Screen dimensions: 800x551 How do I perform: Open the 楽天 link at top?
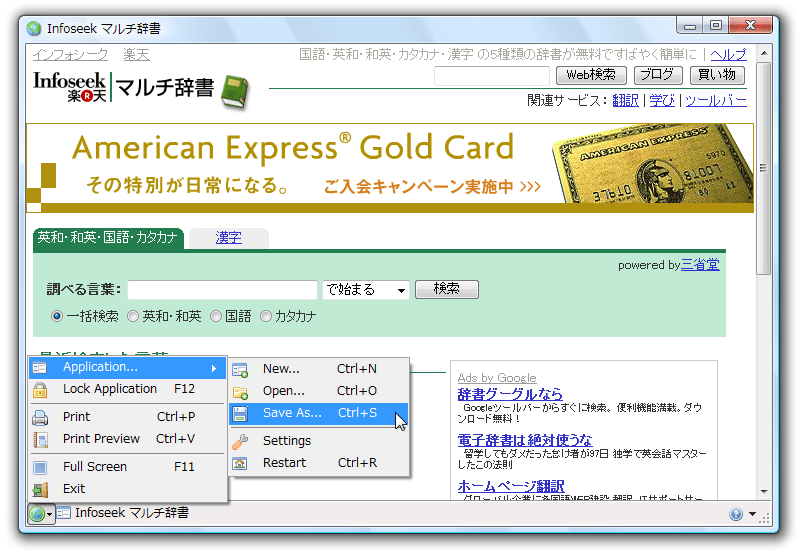coord(136,55)
